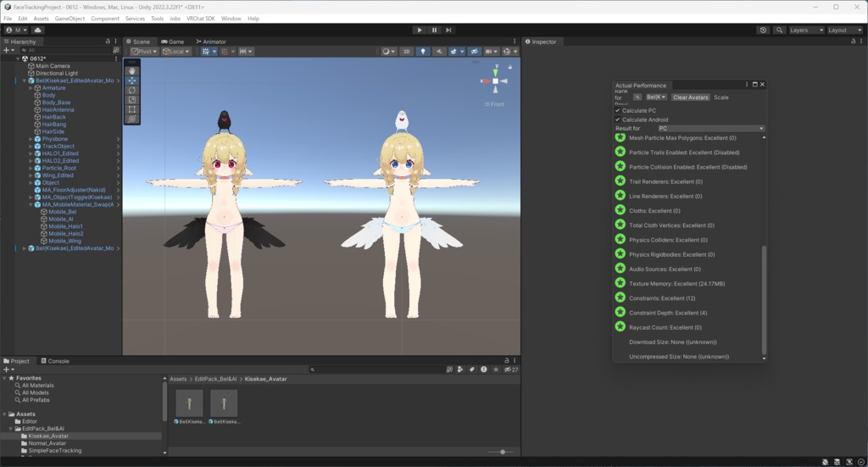Select HairAntenna in the Hierarchy

pos(58,109)
